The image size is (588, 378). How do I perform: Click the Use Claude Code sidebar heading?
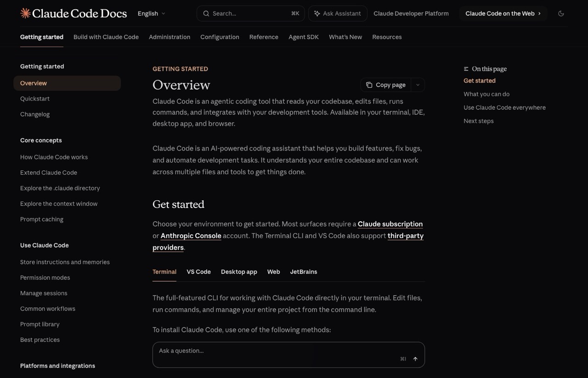pyautogui.click(x=45, y=246)
